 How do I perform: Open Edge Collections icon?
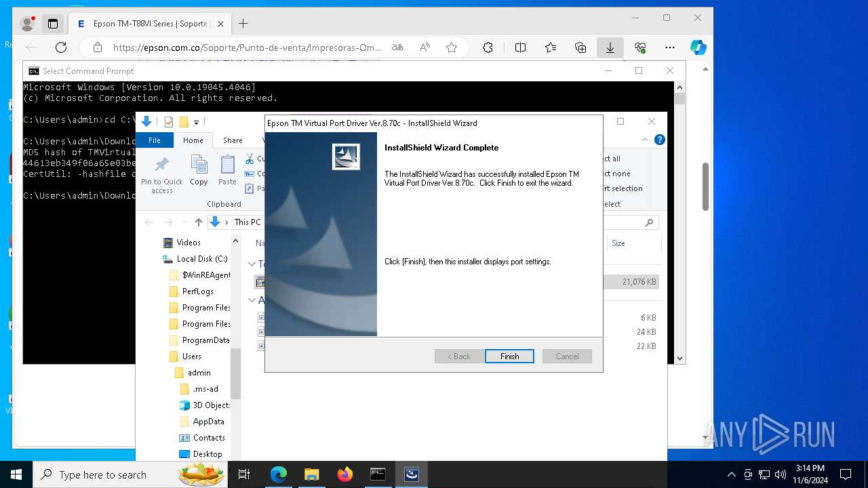pyautogui.click(x=580, y=47)
